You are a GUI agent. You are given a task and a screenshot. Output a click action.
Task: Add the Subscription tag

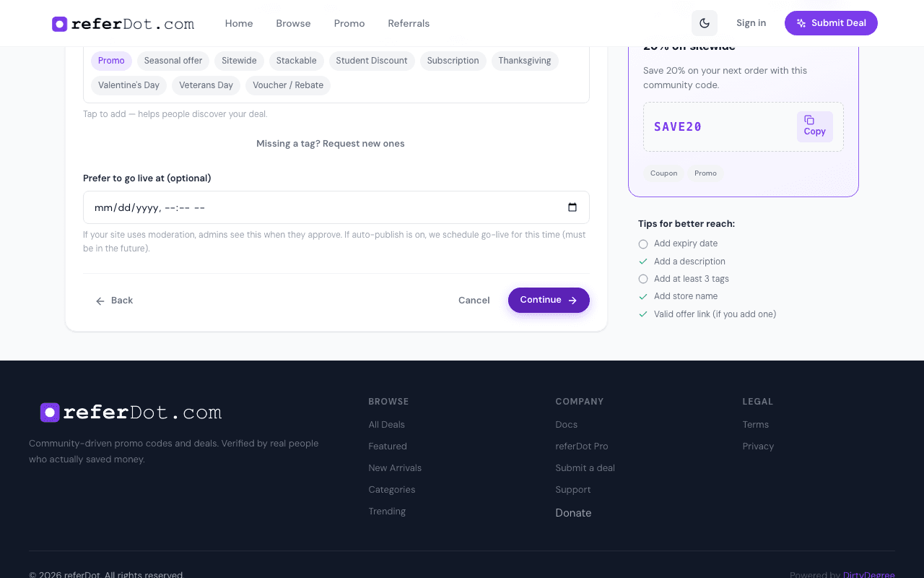pyautogui.click(x=453, y=61)
